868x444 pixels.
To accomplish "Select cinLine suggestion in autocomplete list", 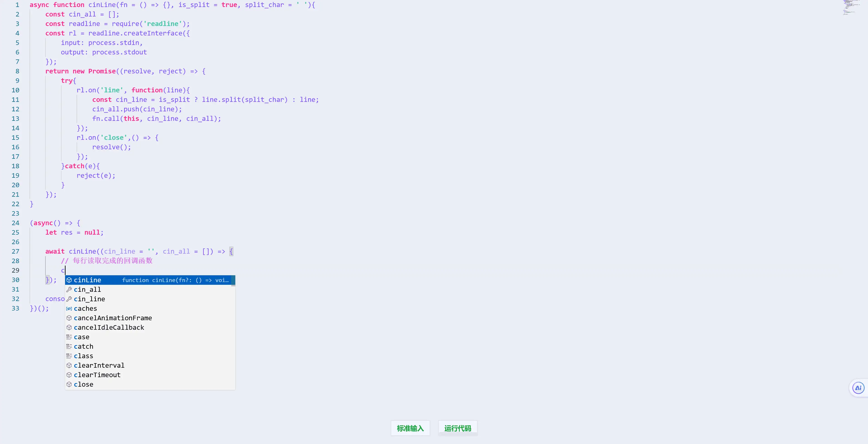I will point(88,280).
